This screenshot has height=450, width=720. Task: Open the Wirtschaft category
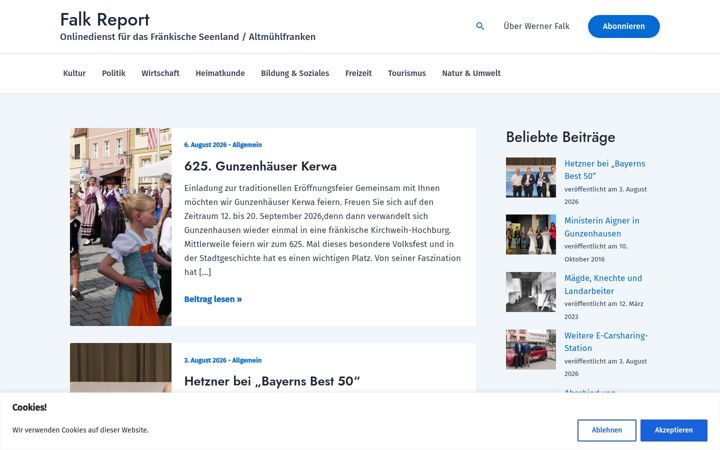tap(160, 73)
